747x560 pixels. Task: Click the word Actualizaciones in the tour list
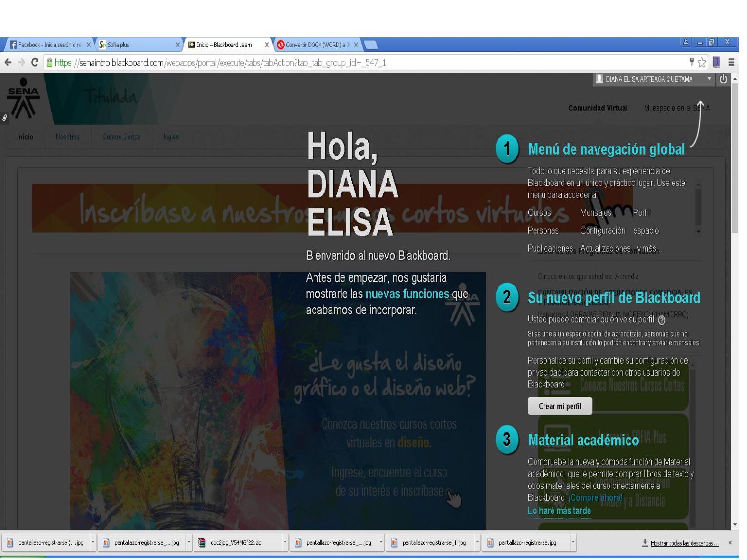click(605, 248)
